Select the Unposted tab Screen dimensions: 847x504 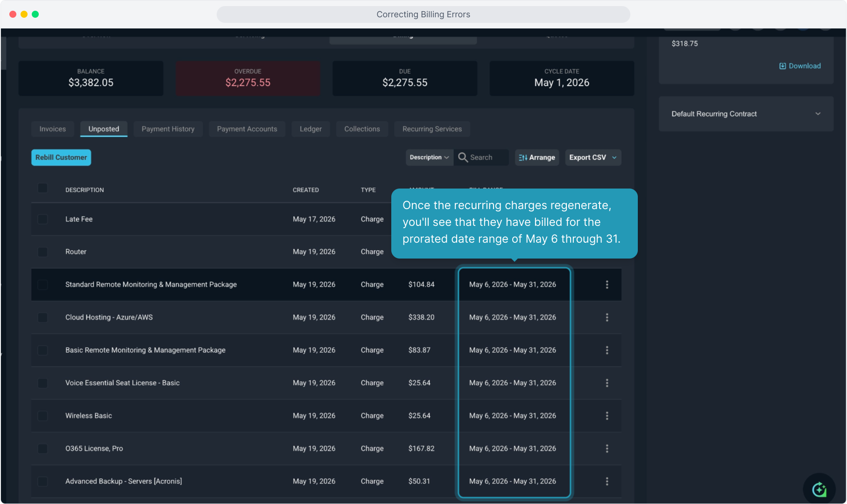tap(104, 129)
